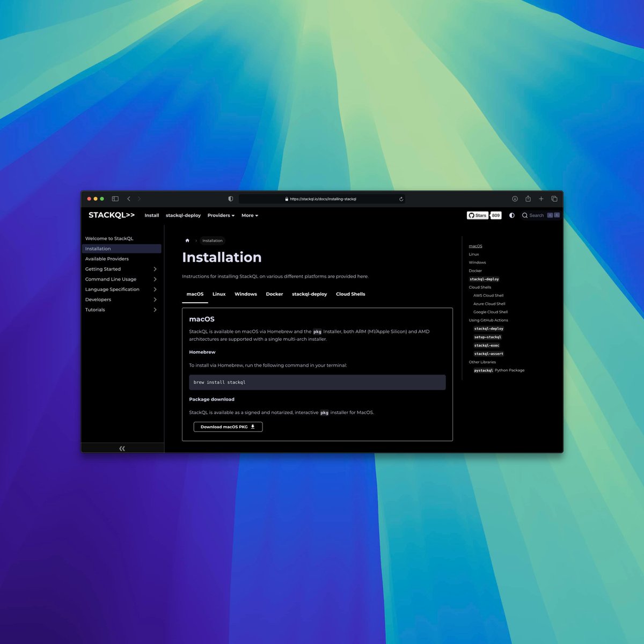Click the GitHub Stars button
The height and width of the screenshot is (644, 644).
tap(477, 215)
